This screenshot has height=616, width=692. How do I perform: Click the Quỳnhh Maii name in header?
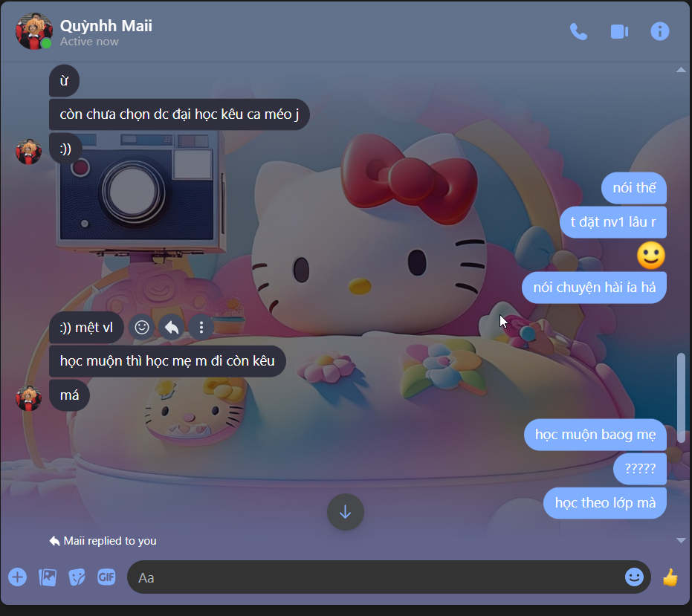[x=106, y=25]
